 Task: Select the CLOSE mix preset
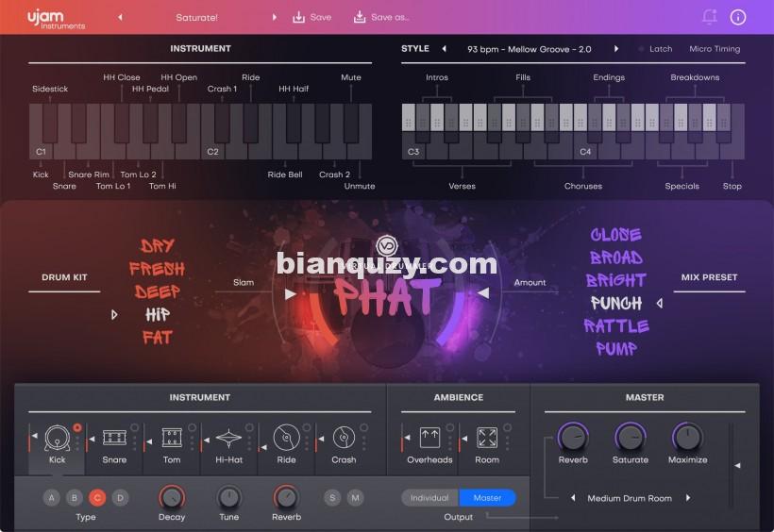tap(616, 235)
